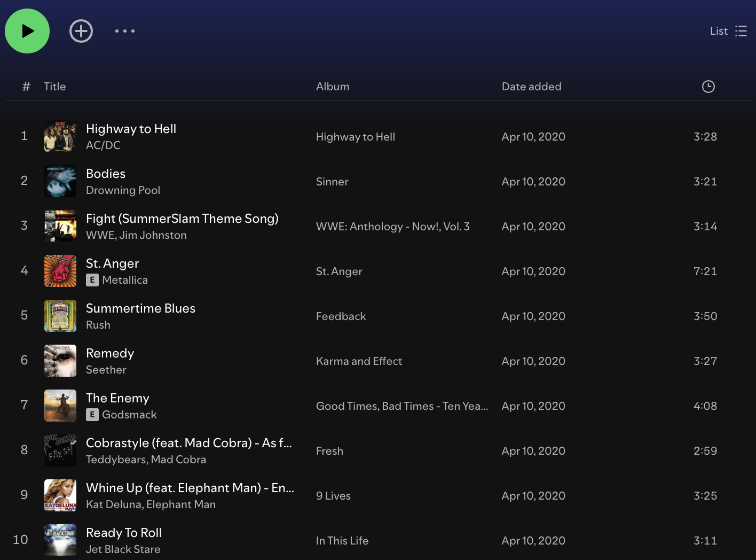
Task: Open the Drowning Pool artist link
Action: [123, 190]
